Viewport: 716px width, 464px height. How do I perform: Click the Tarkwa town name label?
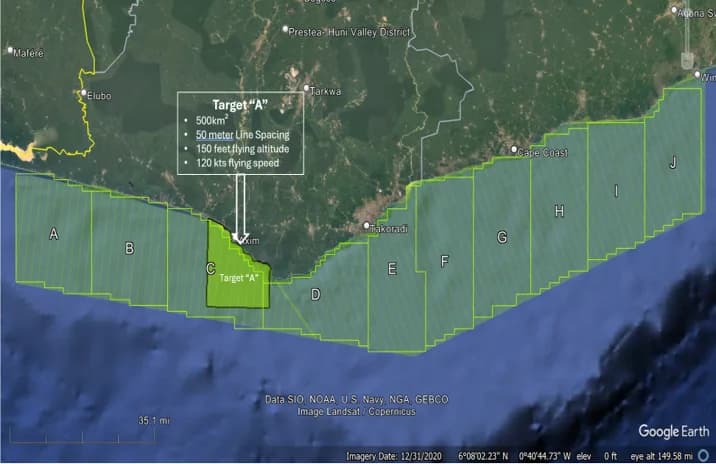326,91
